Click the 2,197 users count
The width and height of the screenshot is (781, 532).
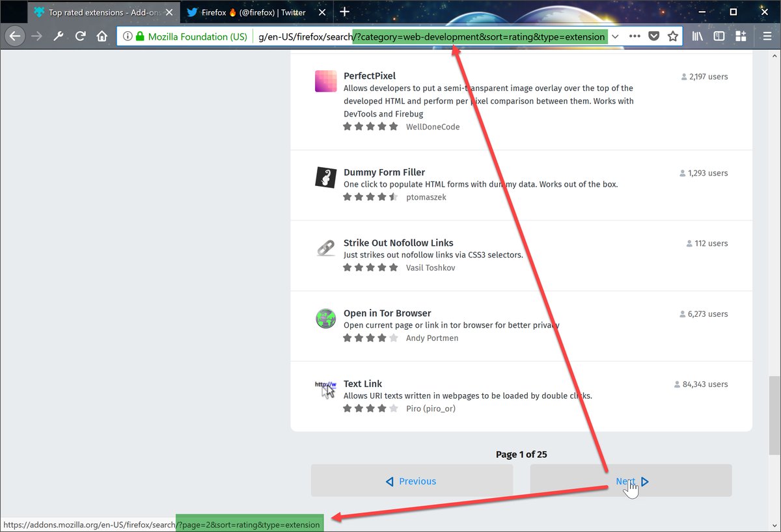coord(704,77)
